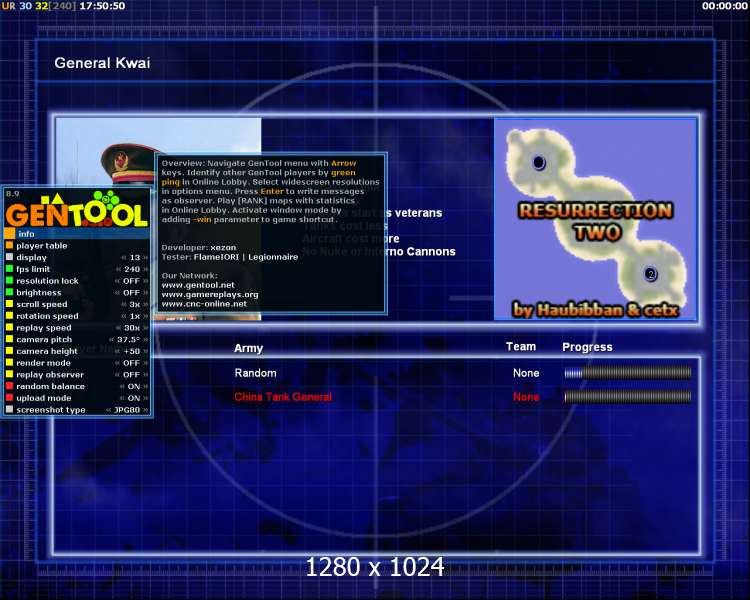Lower fps limit with left arrow
This screenshot has width=750, height=600.
point(118,269)
